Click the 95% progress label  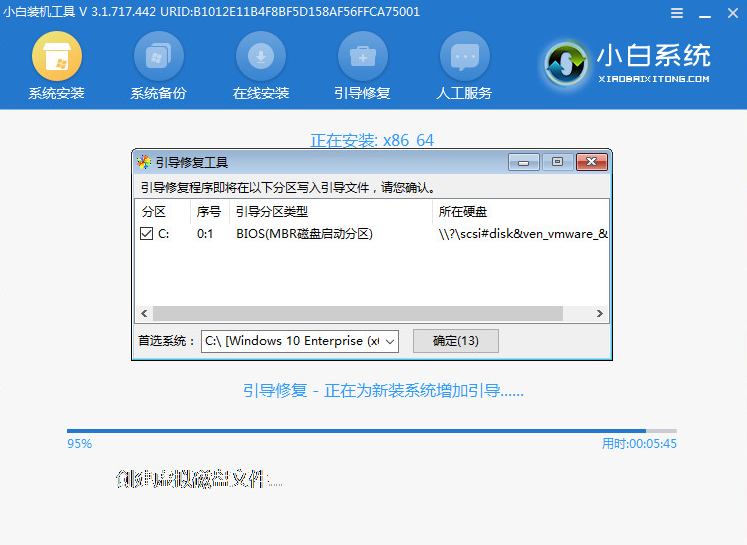tap(80, 444)
